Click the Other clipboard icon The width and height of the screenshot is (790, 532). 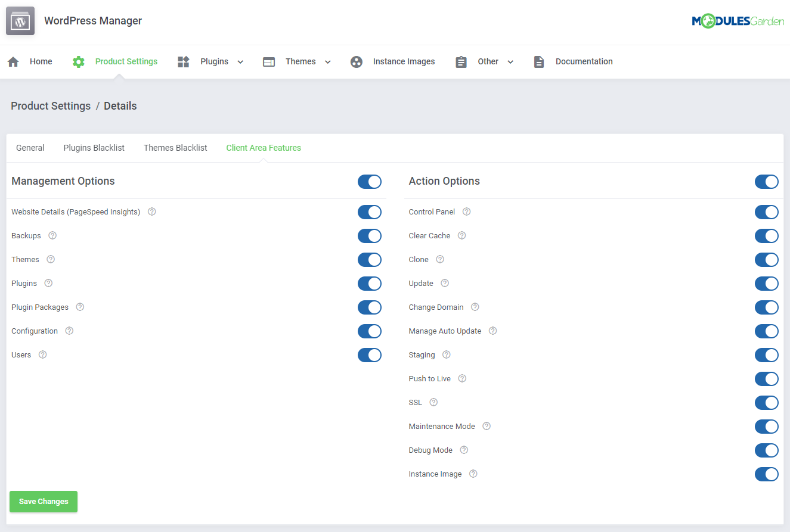461,62
